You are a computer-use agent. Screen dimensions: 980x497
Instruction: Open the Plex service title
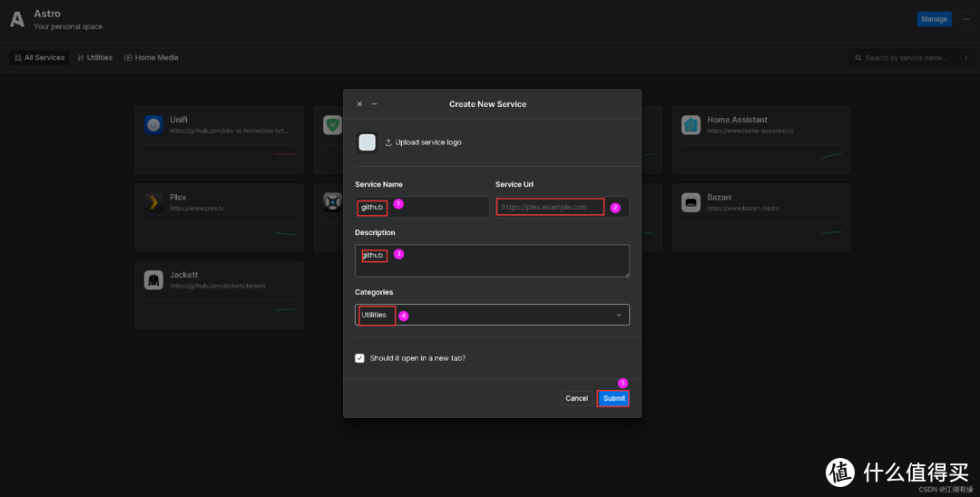[178, 197]
